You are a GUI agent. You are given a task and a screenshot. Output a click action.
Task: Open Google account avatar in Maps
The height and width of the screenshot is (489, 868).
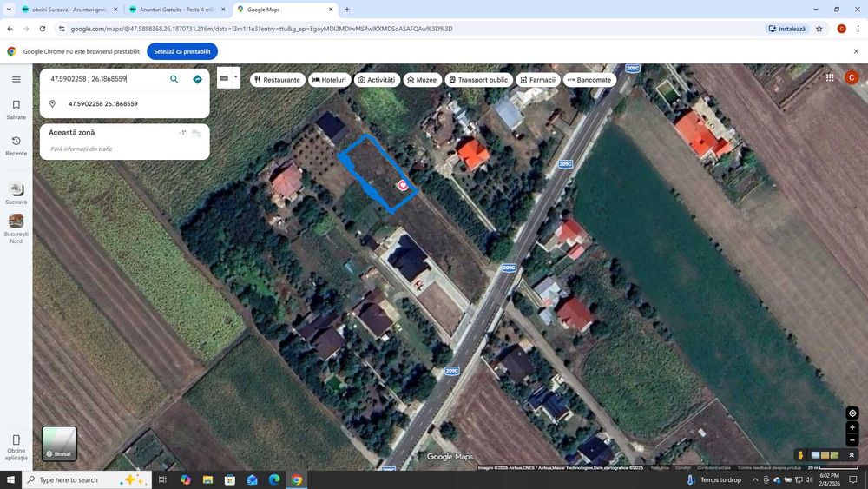852,78
